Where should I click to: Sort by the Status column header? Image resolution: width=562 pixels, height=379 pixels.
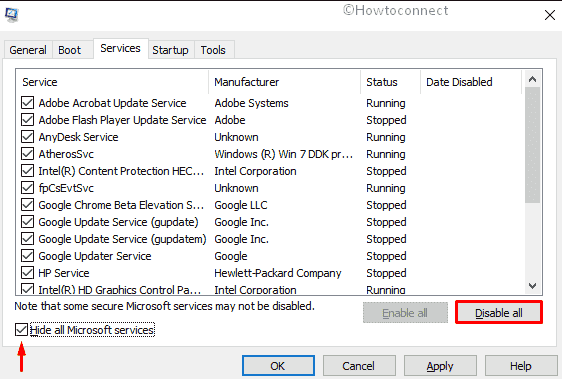tap(390, 82)
